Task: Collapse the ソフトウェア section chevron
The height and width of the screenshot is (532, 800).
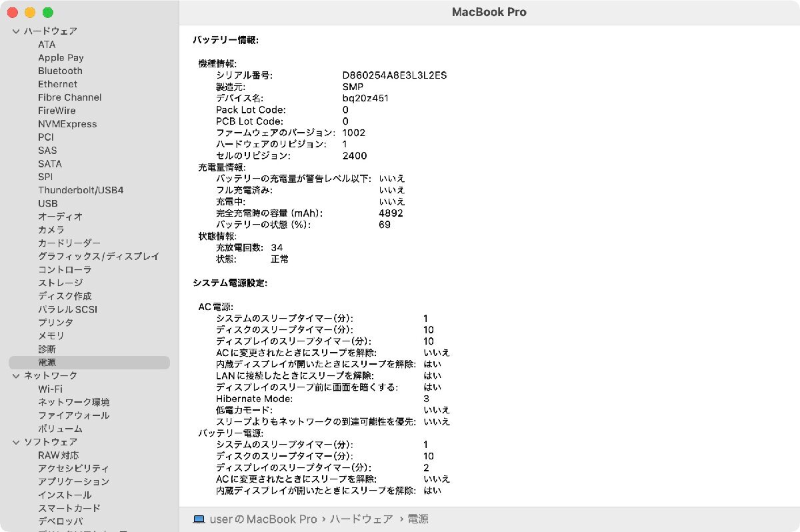Action: pos(16,442)
